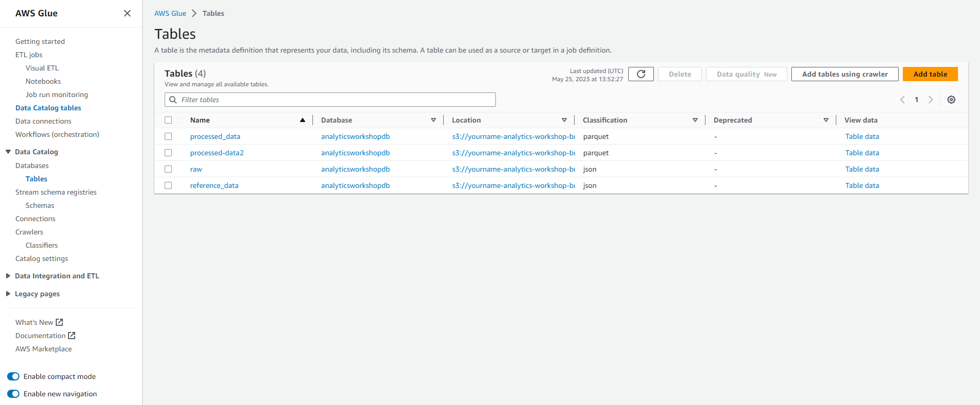Expand the Legacy pages section

pyautogui.click(x=8, y=294)
